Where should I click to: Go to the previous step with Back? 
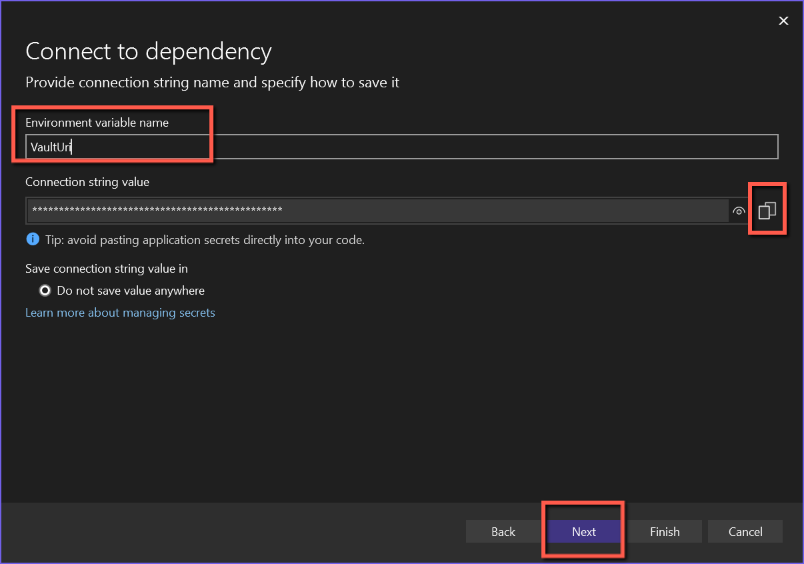pos(503,532)
